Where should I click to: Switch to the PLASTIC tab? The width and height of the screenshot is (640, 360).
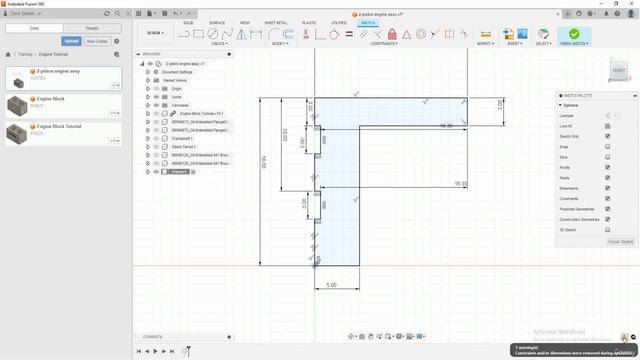tap(309, 23)
